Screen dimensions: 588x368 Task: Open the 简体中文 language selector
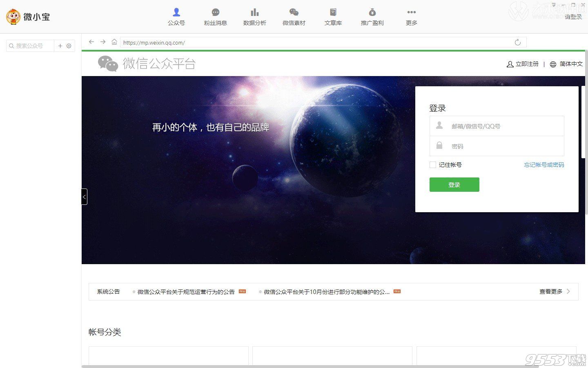click(x=566, y=64)
